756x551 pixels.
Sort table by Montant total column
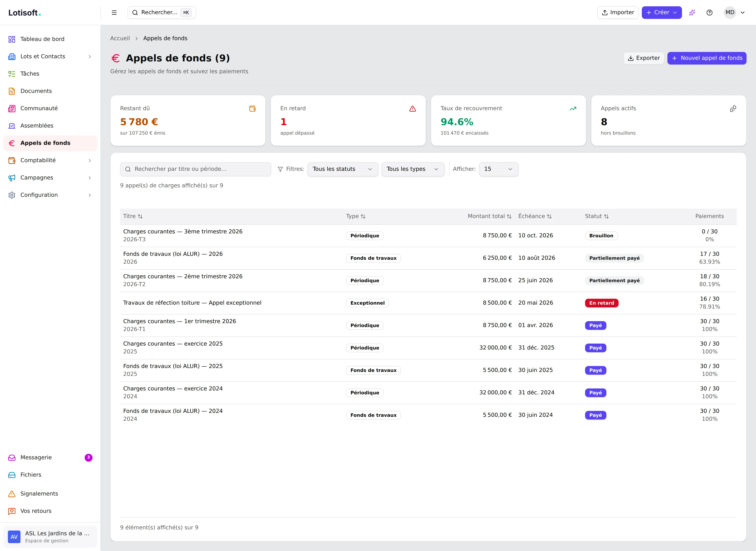[x=489, y=216]
